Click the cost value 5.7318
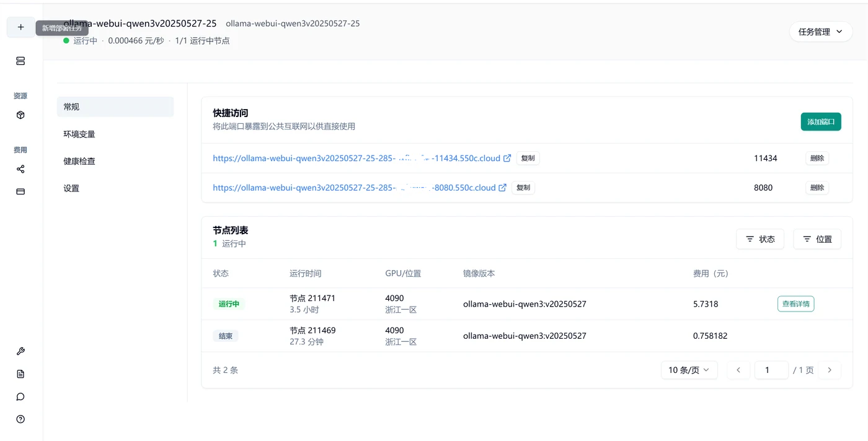 pyautogui.click(x=706, y=304)
